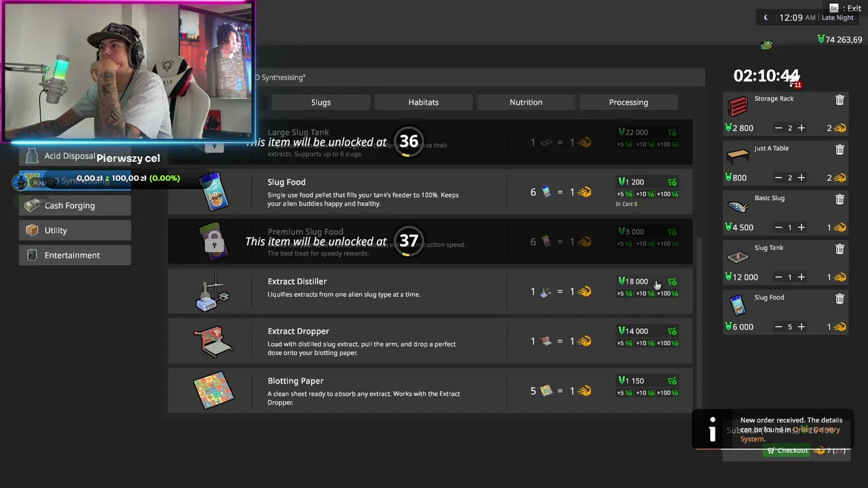Decrease Slug Tank quantity in cart

[778, 277]
